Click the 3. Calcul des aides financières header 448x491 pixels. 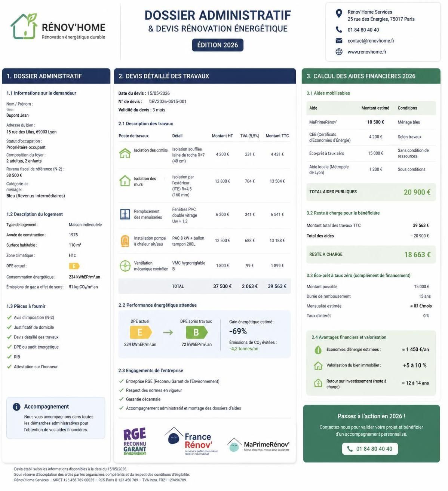pos(371,76)
